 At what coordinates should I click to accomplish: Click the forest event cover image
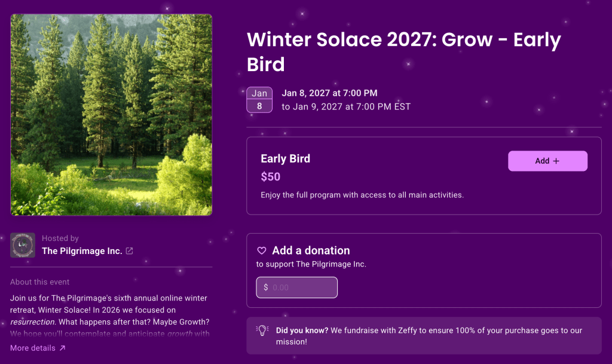click(111, 115)
